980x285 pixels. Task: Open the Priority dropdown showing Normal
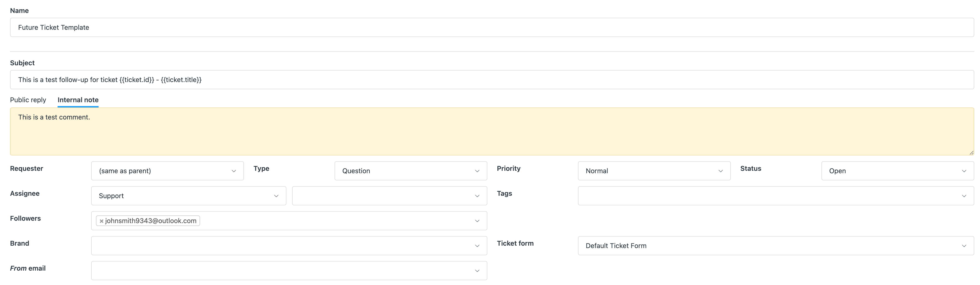coord(654,171)
